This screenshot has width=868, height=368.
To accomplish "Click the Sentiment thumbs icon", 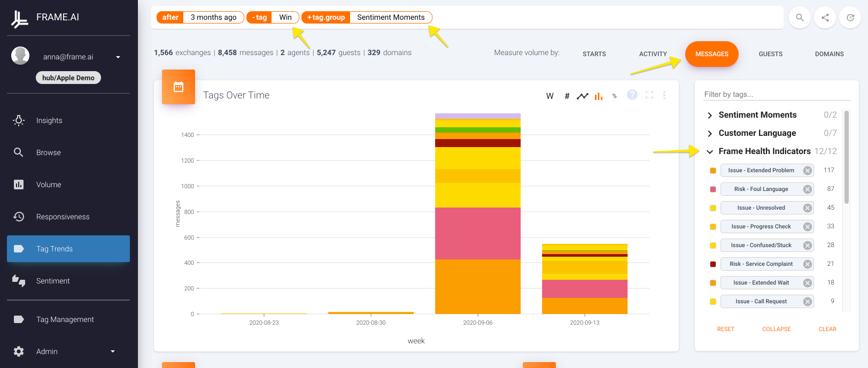I will pyautogui.click(x=19, y=281).
